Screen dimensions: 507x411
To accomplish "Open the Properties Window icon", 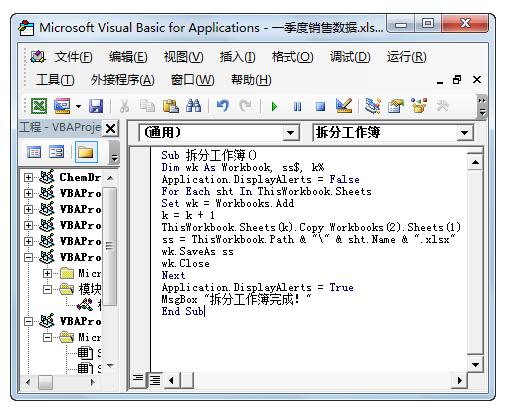I will coord(395,106).
